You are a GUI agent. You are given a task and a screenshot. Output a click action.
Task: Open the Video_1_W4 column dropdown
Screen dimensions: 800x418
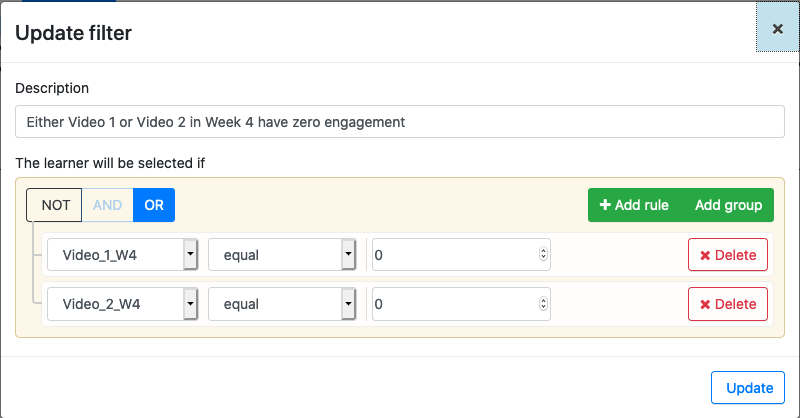(x=122, y=255)
